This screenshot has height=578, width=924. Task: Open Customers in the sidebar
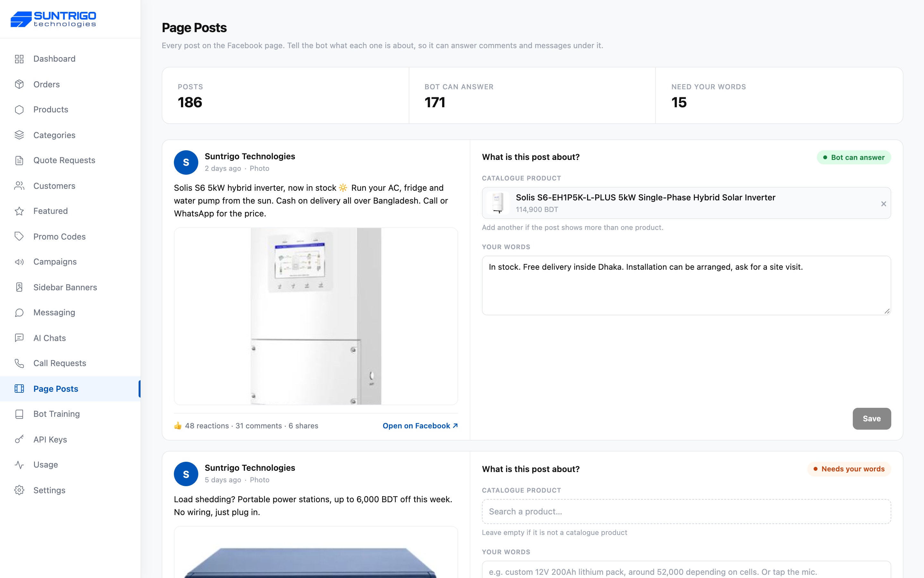click(x=70, y=186)
